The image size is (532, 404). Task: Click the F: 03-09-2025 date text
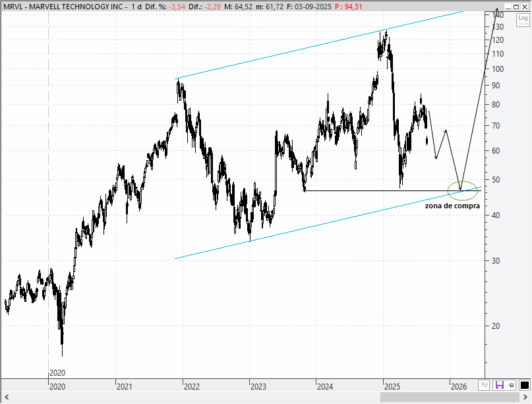click(308, 7)
